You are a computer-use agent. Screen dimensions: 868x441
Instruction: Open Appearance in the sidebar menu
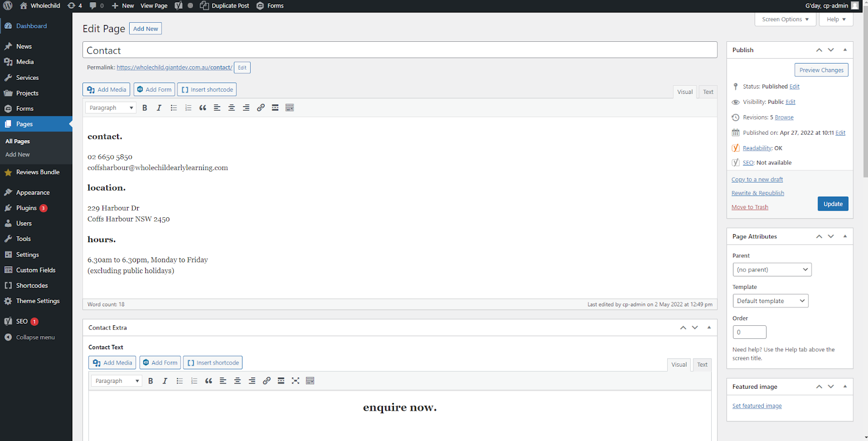pyautogui.click(x=33, y=193)
